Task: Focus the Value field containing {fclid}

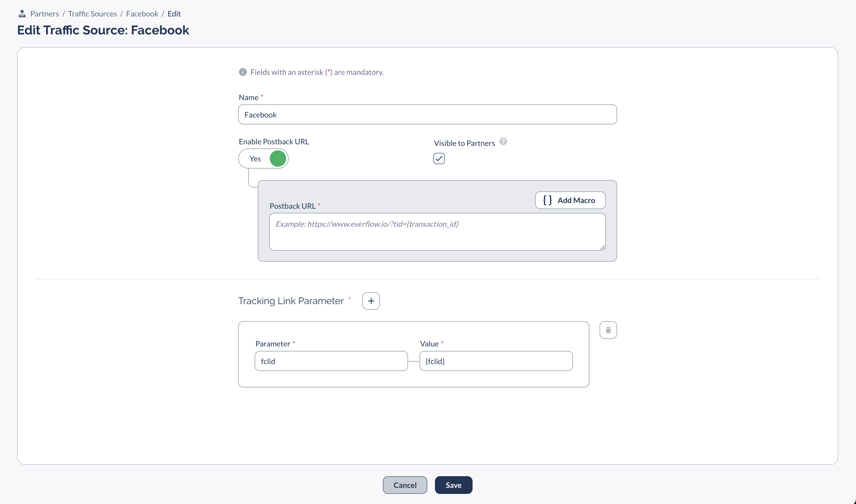Action: click(496, 361)
